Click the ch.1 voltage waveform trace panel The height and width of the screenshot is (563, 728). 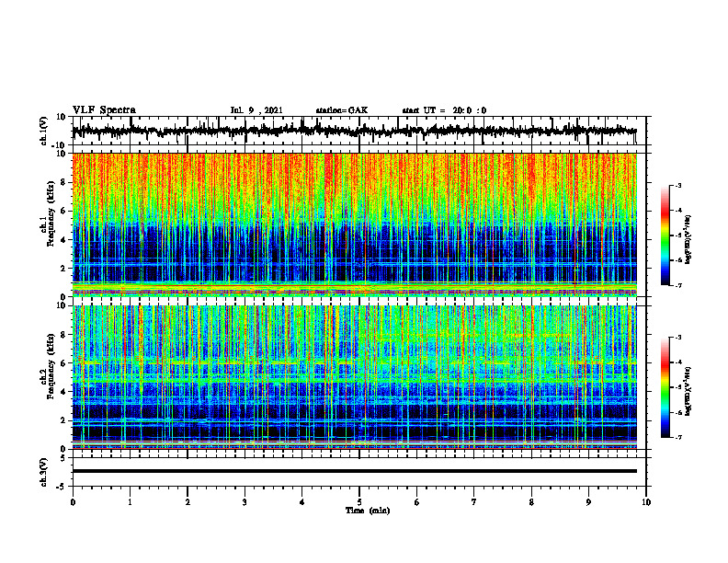[x=358, y=131]
